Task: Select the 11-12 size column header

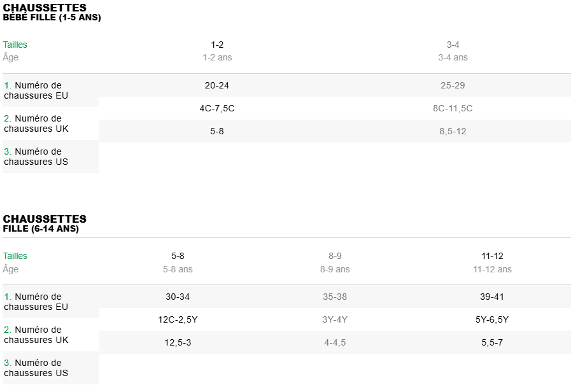Action: pos(492,256)
